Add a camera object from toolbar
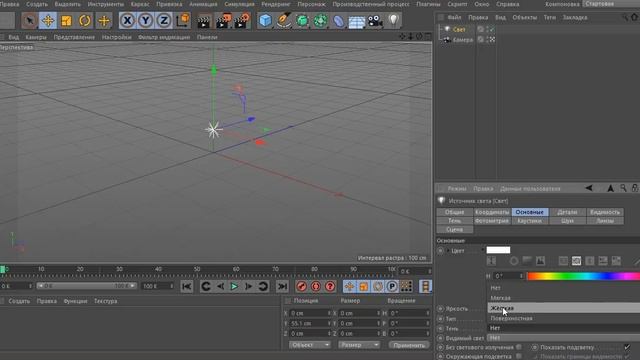The image size is (640, 360). pyautogui.click(x=375, y=20)
